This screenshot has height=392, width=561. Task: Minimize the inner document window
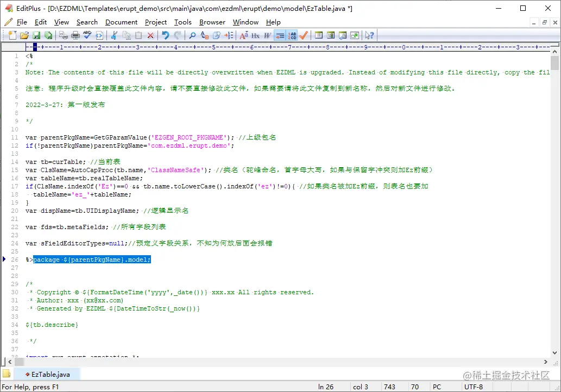click(x=533, y=23)
